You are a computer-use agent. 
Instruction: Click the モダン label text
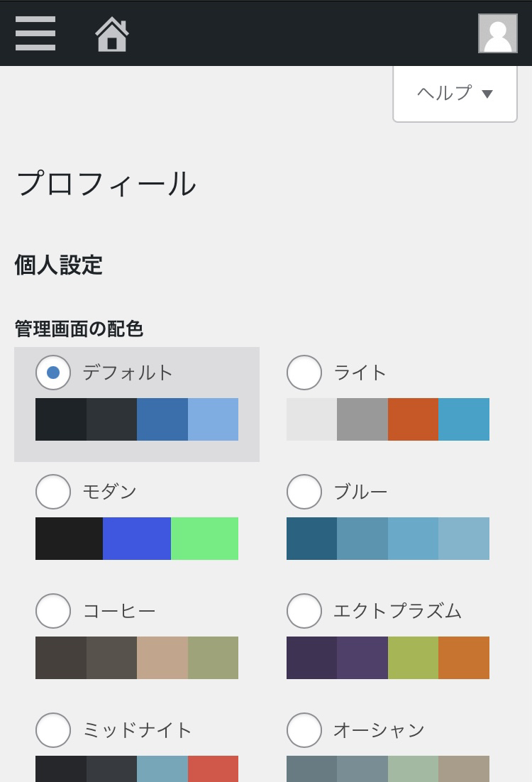tap(109, 492)
